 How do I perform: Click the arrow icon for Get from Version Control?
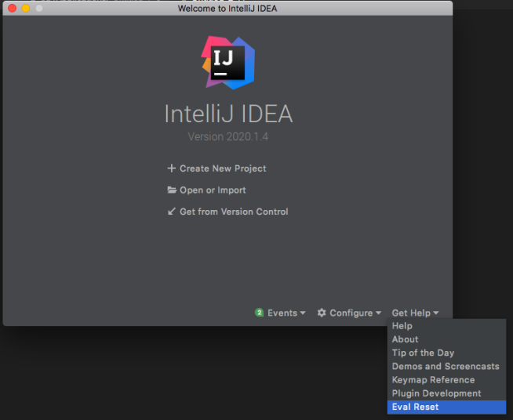172,212
